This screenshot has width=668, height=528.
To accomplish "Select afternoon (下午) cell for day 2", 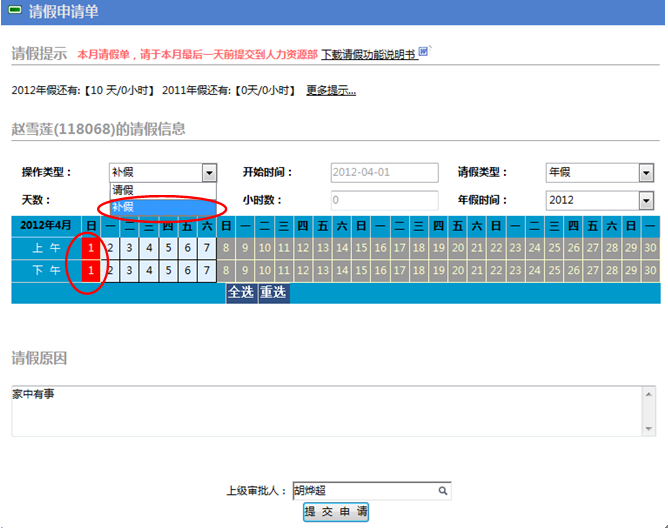I will [110, 271].
